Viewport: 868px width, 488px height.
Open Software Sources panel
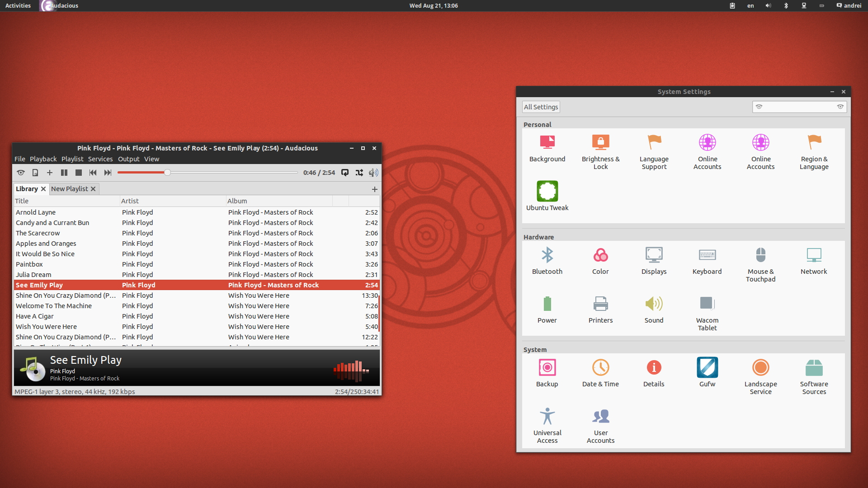[x=814, y=377]
